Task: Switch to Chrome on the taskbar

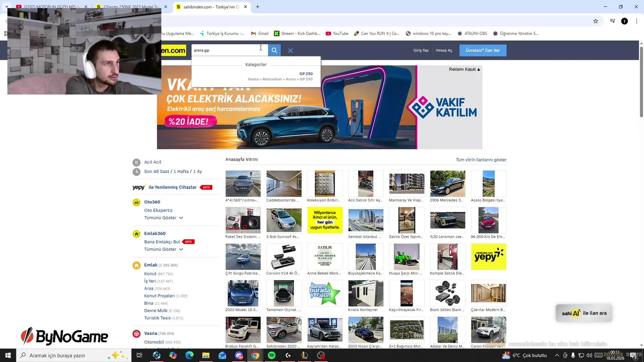Action: click(x=255, y=355)
